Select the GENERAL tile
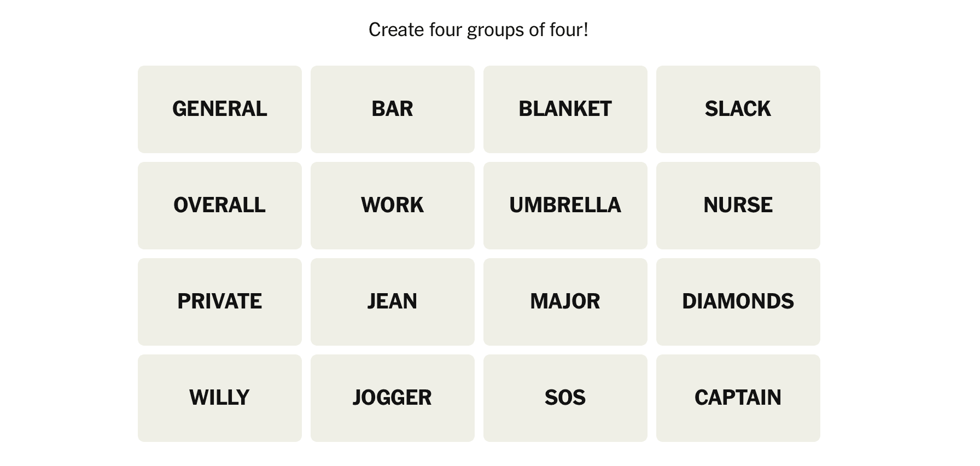This screenshot has width=980, height=466. (219, 109)
